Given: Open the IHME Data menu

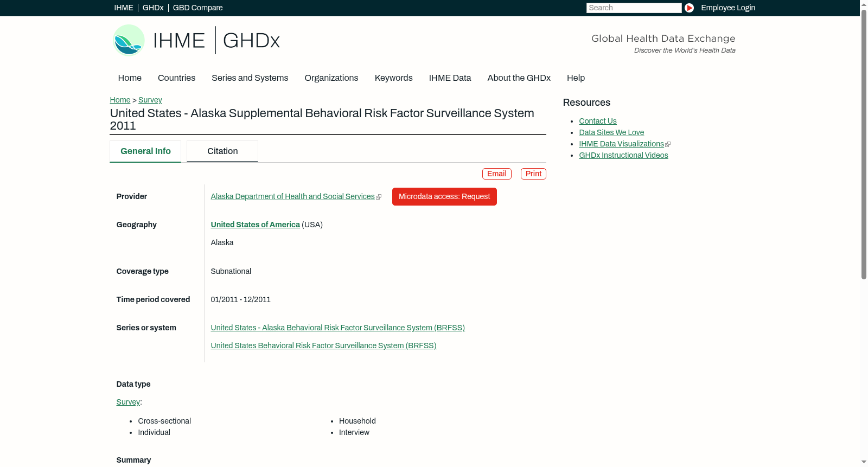Looking at the screenshot, I should [450, 78].
